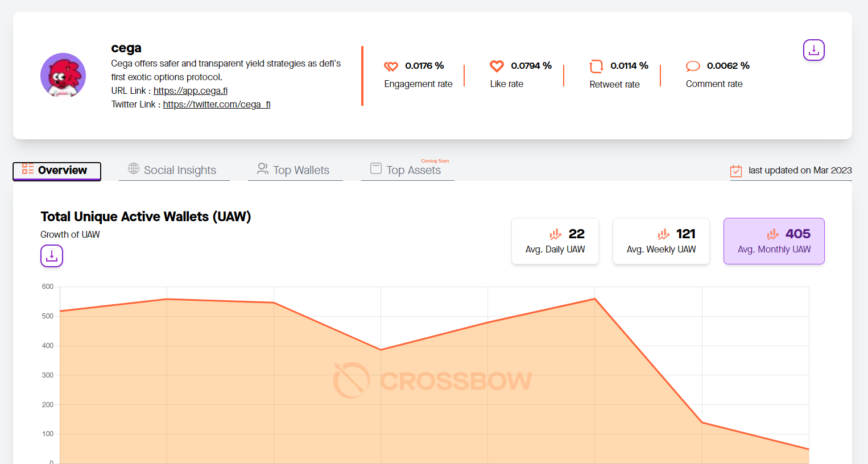
Task: Toggle the Avg. Daily UAW card
Action: (555, 241)
